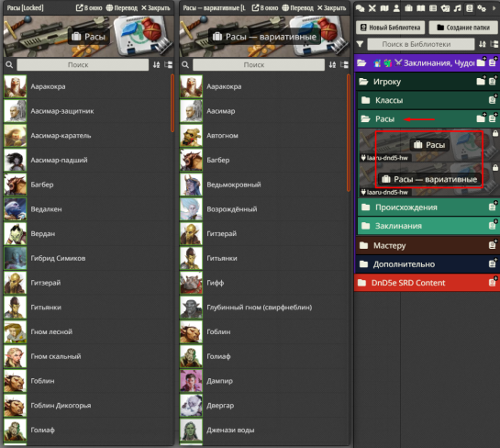Image resolution: width=500 pixels, height=448 pixels.
Task: Create subfolder inside the Игроку folder
Action: tap(481, 81)
